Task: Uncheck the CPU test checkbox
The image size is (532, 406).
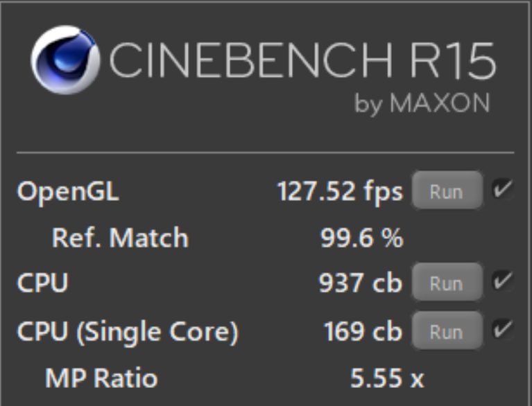Action: 501,282
